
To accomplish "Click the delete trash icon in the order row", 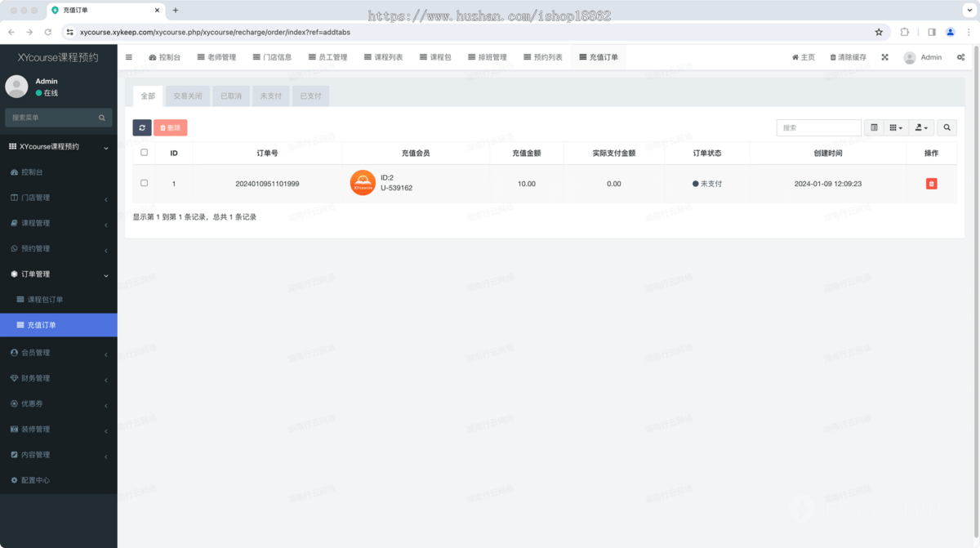I will [x=931, y=183].
